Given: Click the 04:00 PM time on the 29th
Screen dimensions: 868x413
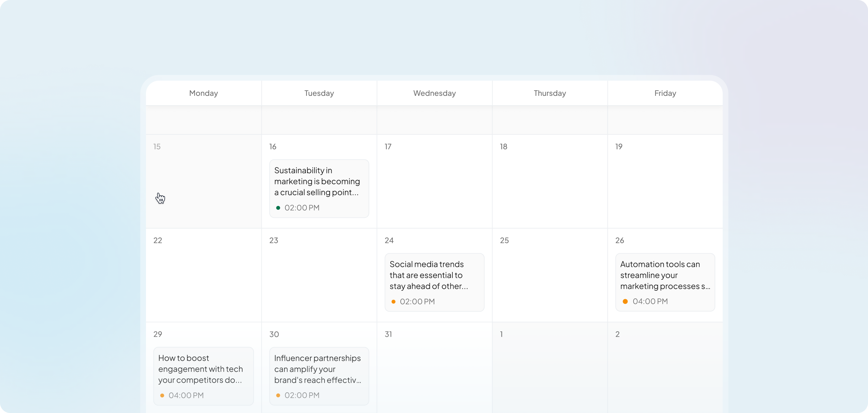Looking at the screenshot, I should 186,395.
